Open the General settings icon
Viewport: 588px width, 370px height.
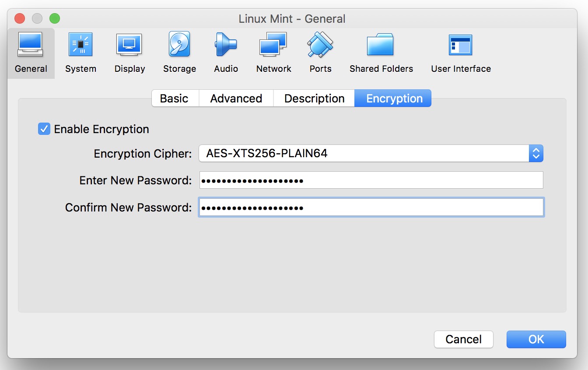[30, 45]
